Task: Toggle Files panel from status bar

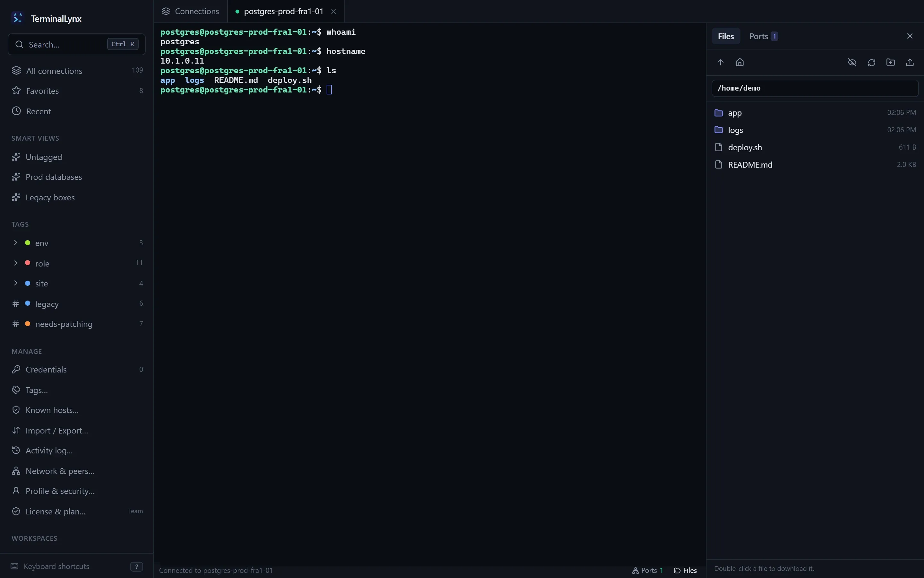Action: pos(685,570)
